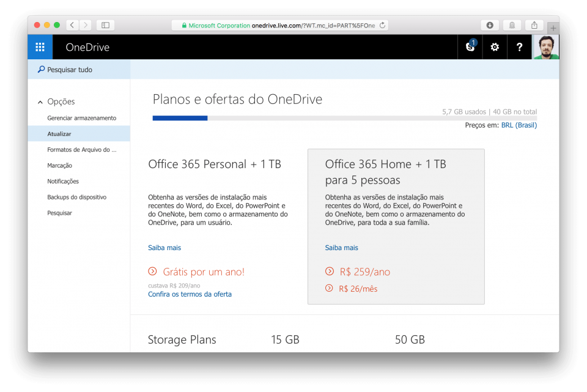587x392 pixels.
Task: Open the Office app launcher grid
Action: point(40,46)
